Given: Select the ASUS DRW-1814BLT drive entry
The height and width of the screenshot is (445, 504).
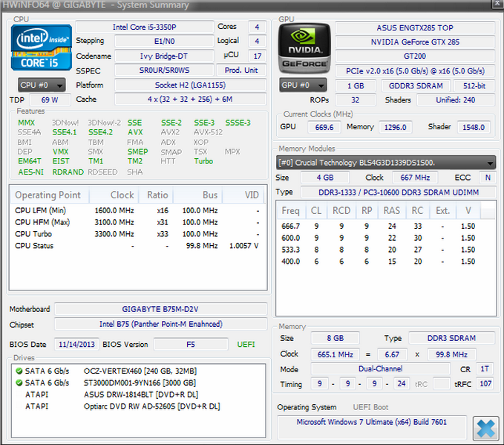Looking at the screenshot, I should (139, 394).
